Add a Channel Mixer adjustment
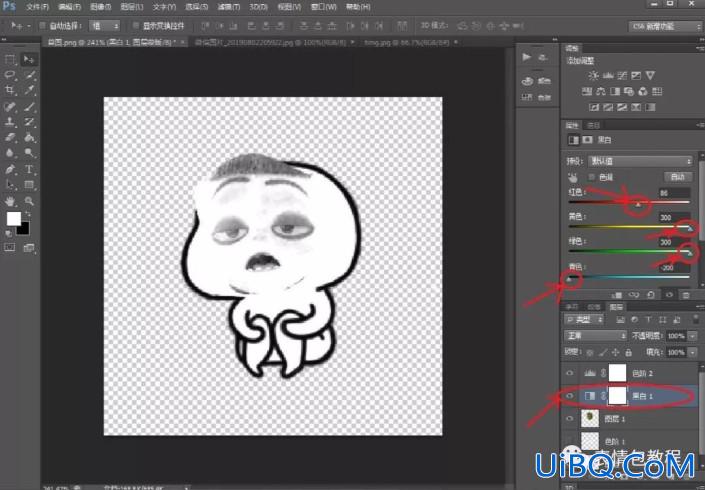 [x=643, y=92]
